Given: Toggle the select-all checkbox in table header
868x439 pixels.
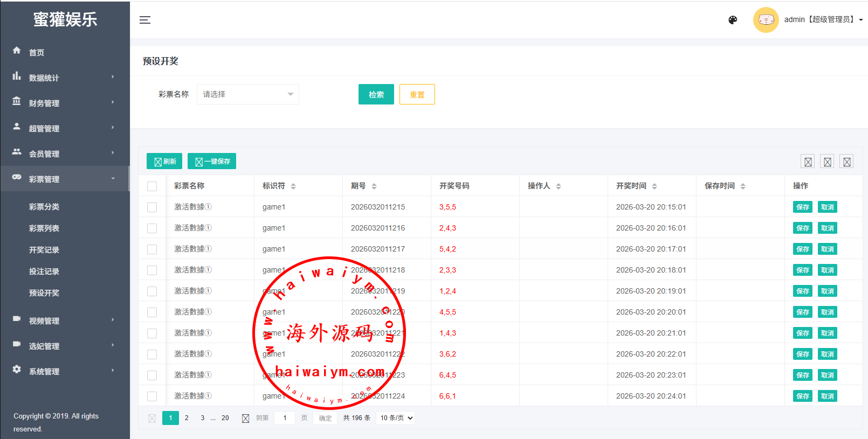Looking at the screenshot, I should (x=152, y=186).
